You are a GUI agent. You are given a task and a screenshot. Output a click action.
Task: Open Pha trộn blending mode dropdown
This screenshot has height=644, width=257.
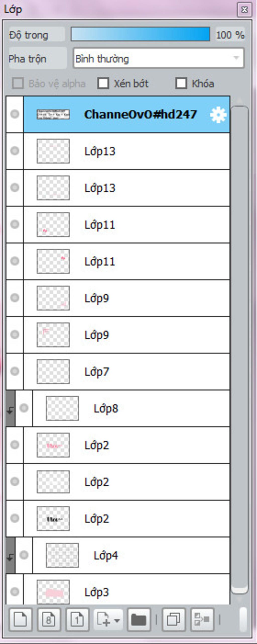click(x=159, y=59)
